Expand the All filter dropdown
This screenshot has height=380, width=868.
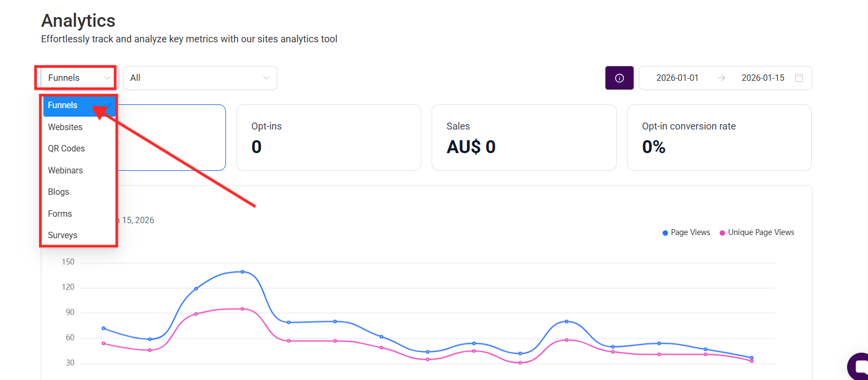coord(200,78)
